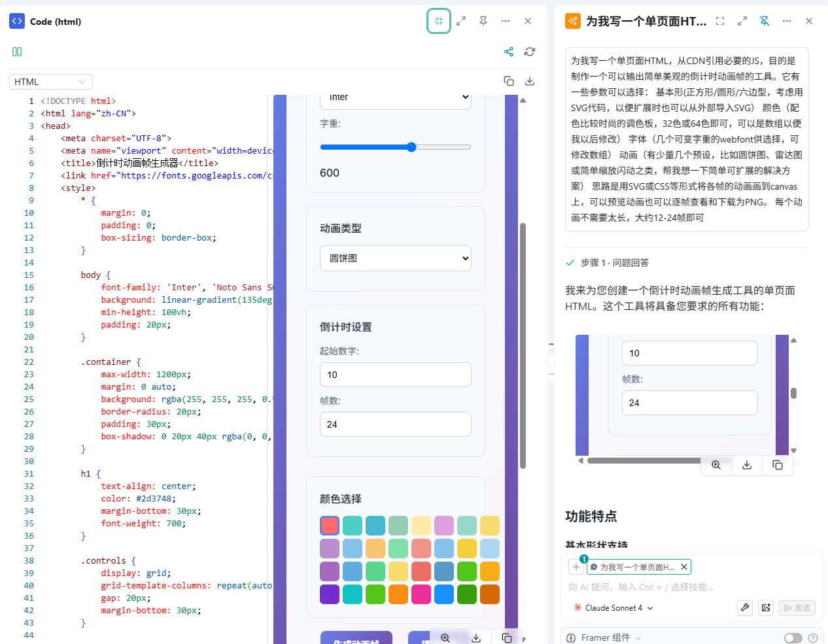The image size is (828, 644).
Task: Click the share icon in code panel
Action: tap(509, 52)
